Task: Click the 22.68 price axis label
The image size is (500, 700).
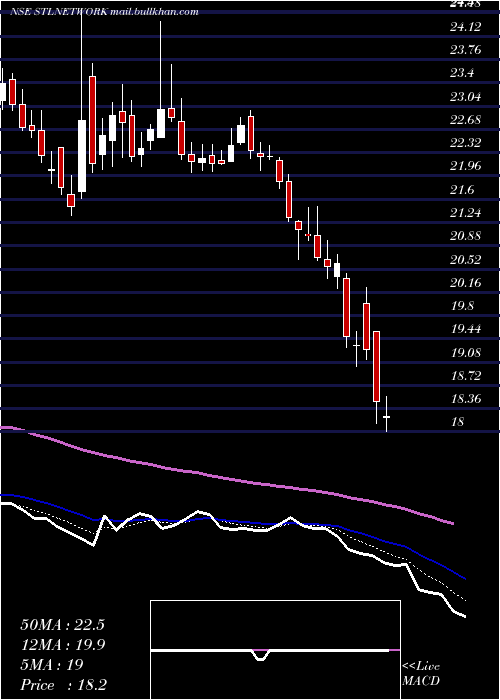Action: point(465,120)
